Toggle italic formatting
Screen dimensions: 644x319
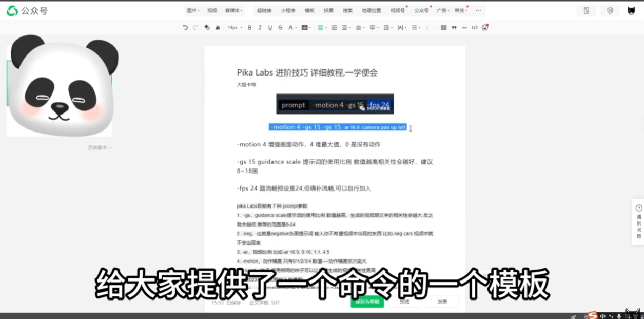tap(260, 28)
